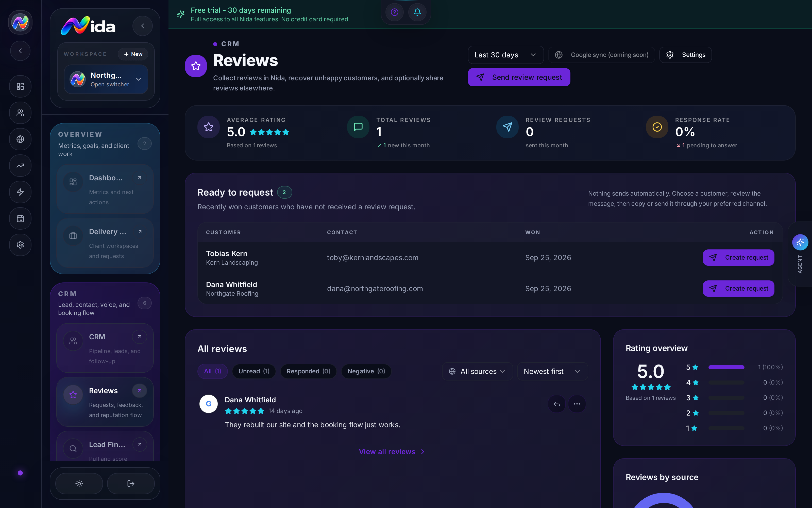
Task: Click the Nida logo avatar at top left
Action: pos(21,23)
